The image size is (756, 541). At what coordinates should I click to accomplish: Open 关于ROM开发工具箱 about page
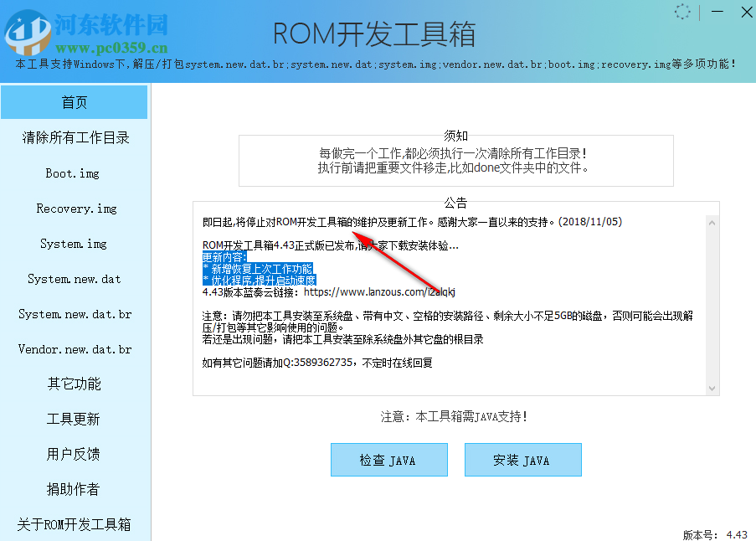point(74,524)
